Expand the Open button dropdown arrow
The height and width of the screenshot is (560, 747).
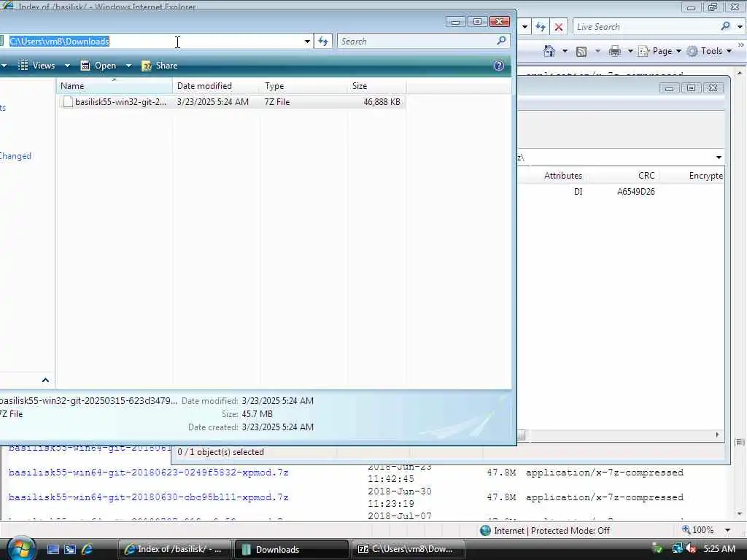tap(128, 66)
